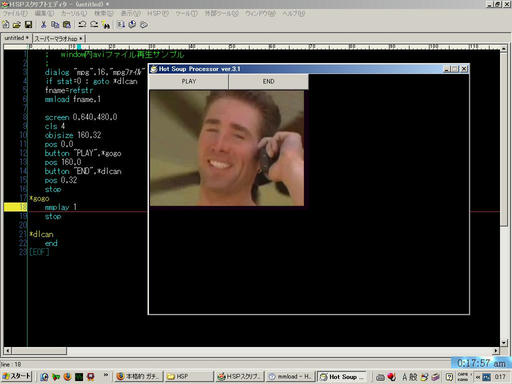Image resolution: width=512 pixels, height=384 pixels.
Task: Open the ファイル(F) menu
Action: click(15, 13)
